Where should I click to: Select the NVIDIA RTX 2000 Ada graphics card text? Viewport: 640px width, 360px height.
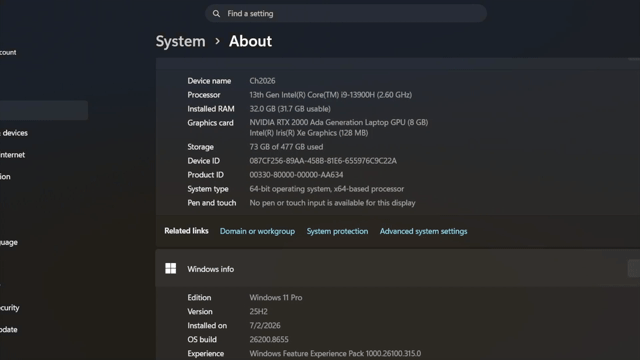(x=338, y=122)
